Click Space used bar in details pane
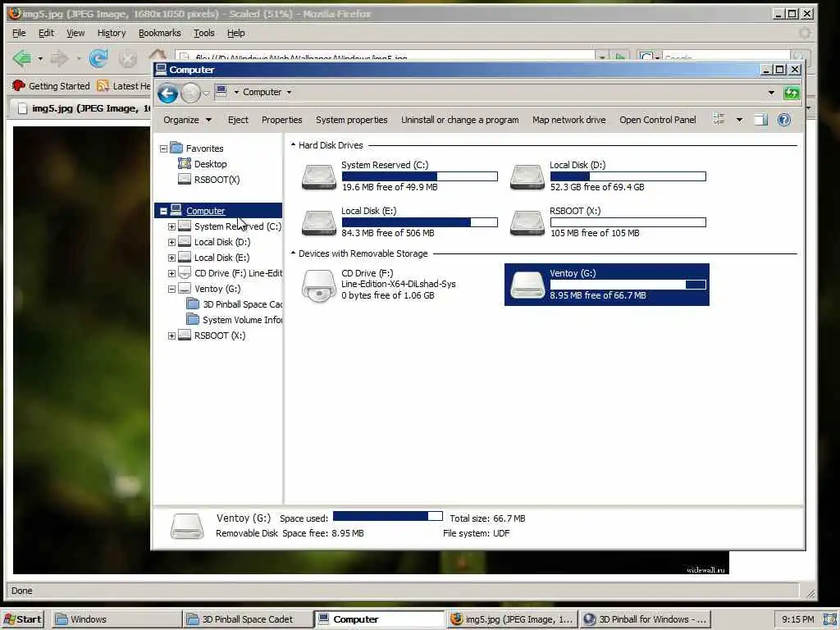The image size is (840, 630). point(388,516)
